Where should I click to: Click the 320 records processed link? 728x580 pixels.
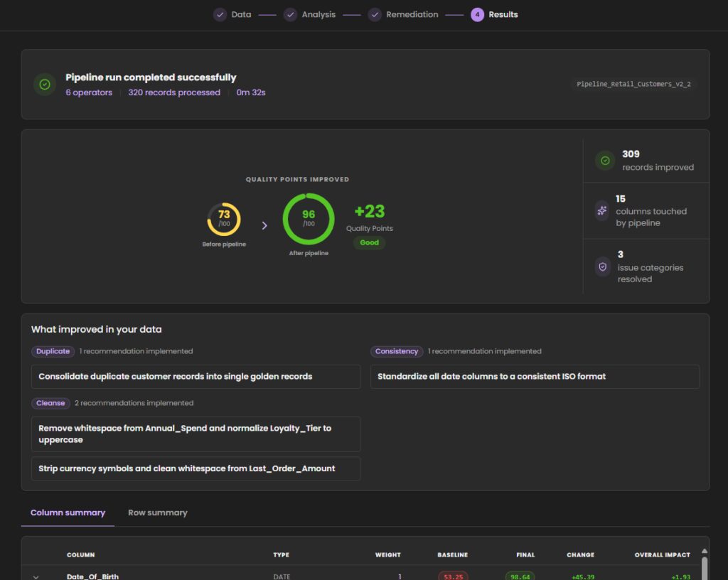(174, 92)
